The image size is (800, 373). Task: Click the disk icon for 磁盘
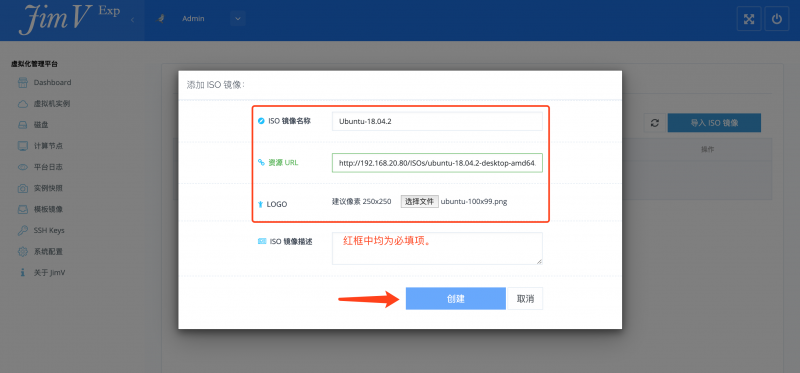[22, 125]
